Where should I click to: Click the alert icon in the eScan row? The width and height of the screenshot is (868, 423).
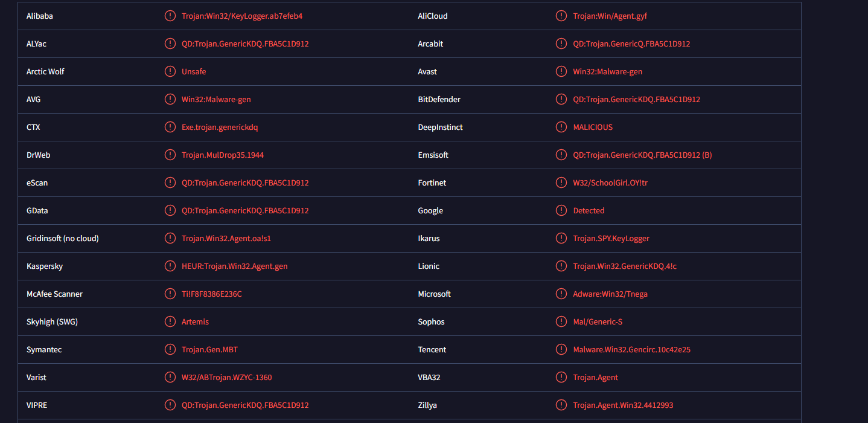[x=170, y=182]
